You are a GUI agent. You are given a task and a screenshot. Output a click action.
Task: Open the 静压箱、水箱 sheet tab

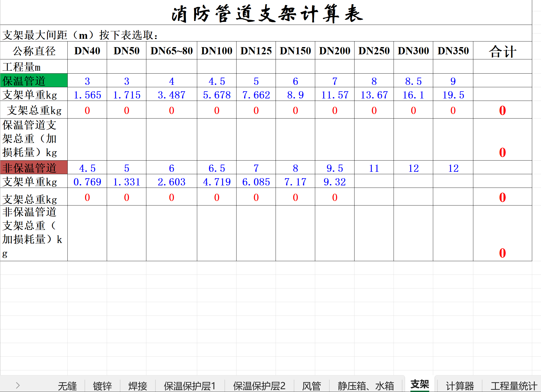366,386
